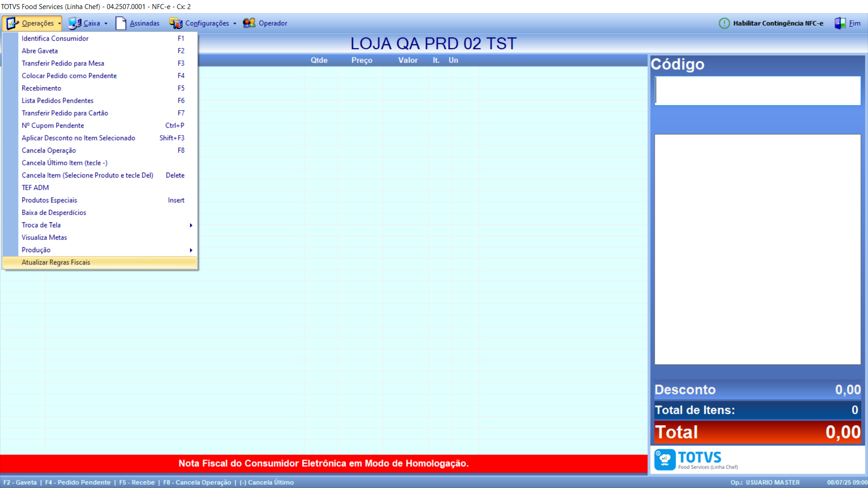
Task: Expand the Caixa dropdown arrow
Action: coord(106,23)
